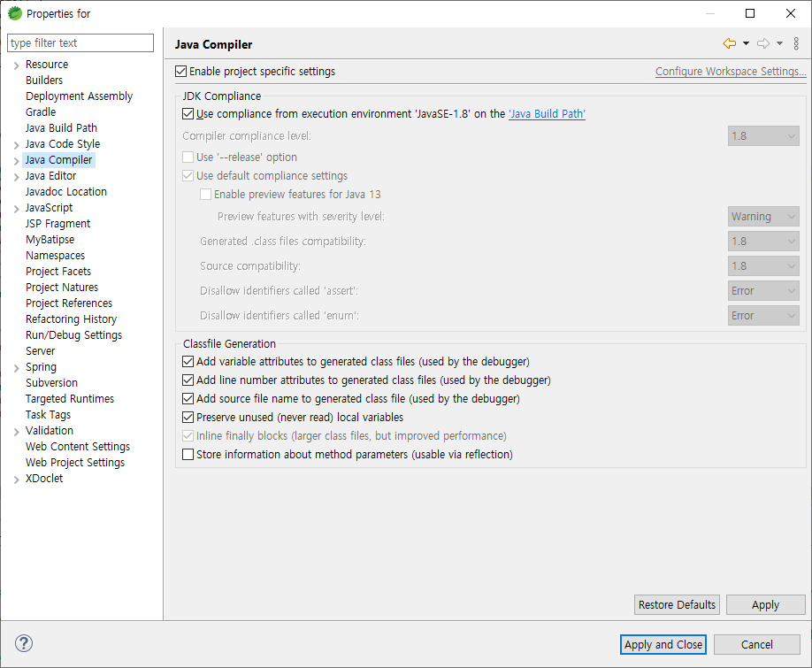The height and width of the screenshot is (668, 812).
Task: Toggle Add source file name checkbox
Action: pyautogui.click(x=188, y=399)
